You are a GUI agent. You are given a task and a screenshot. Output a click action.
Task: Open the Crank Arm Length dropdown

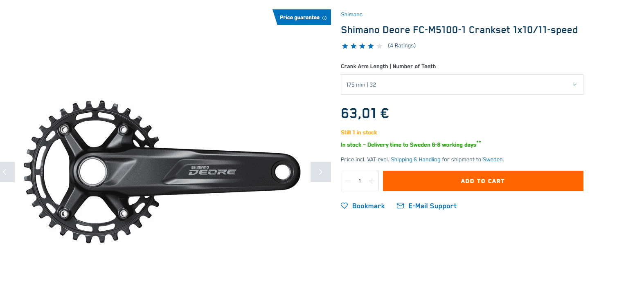pyautogui.click(x=462, y=85)
